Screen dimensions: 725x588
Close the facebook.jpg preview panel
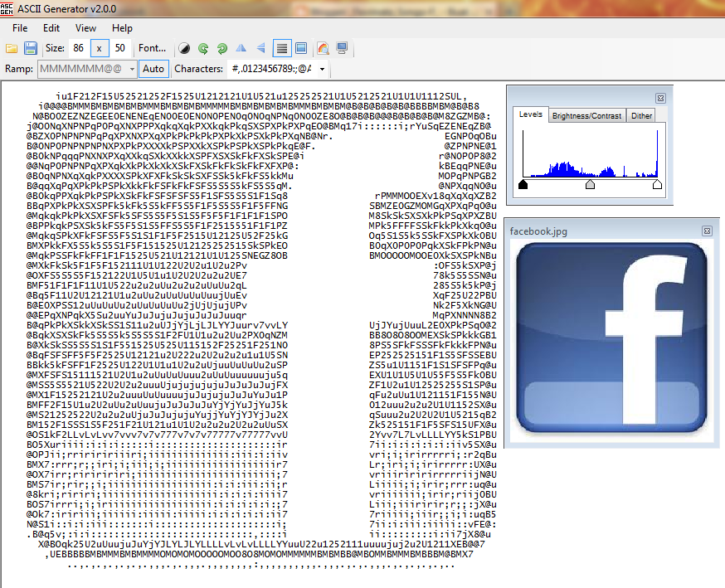[707, 231]
